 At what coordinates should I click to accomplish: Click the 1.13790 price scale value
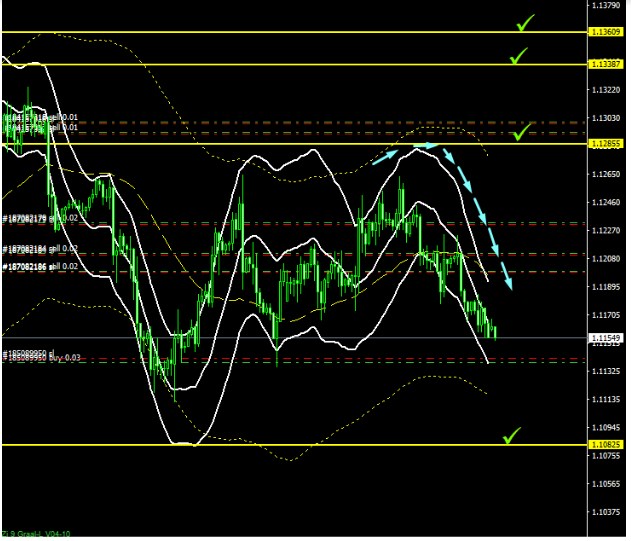pyautogui.click(x=606, y=5)
